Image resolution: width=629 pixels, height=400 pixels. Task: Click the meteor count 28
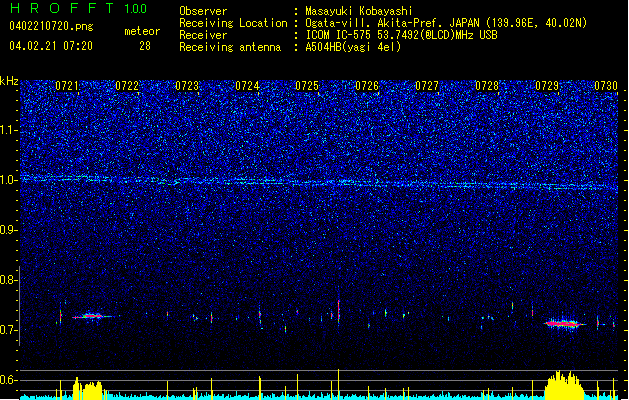pyautogui.click(x=145, y=46)
